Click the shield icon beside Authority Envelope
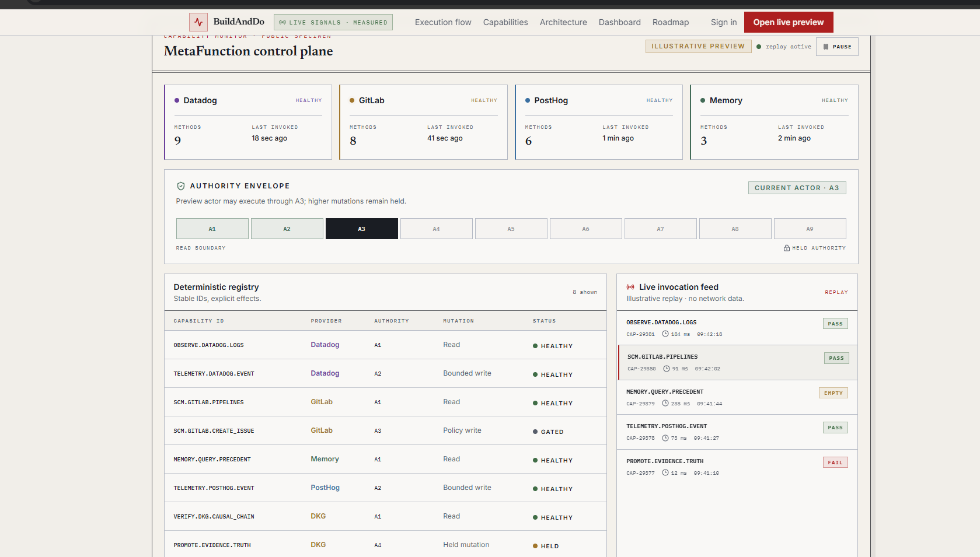Viewport: 980px width, 557px height. [181, 186]
